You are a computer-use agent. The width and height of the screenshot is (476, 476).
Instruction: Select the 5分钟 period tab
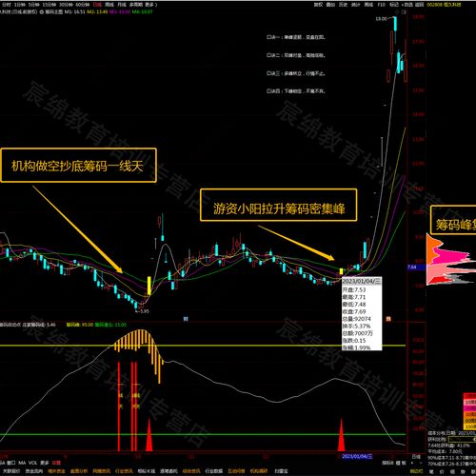coord(34,5)
